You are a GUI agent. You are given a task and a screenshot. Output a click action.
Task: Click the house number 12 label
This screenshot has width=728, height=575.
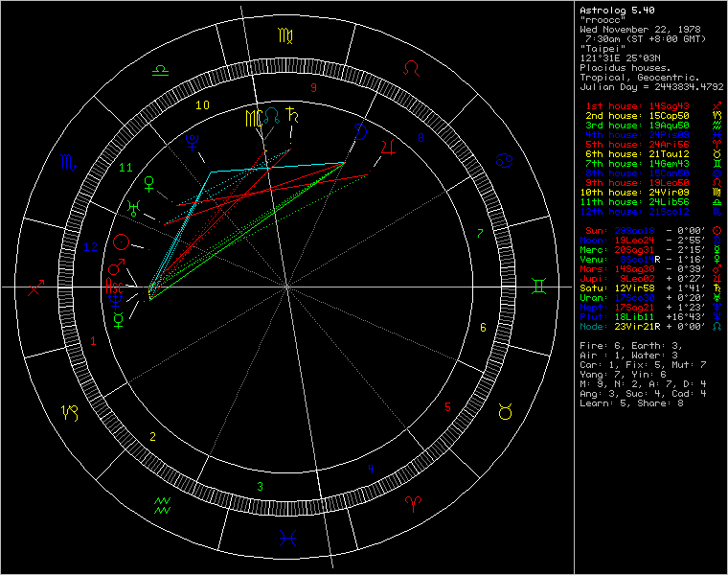91,247
